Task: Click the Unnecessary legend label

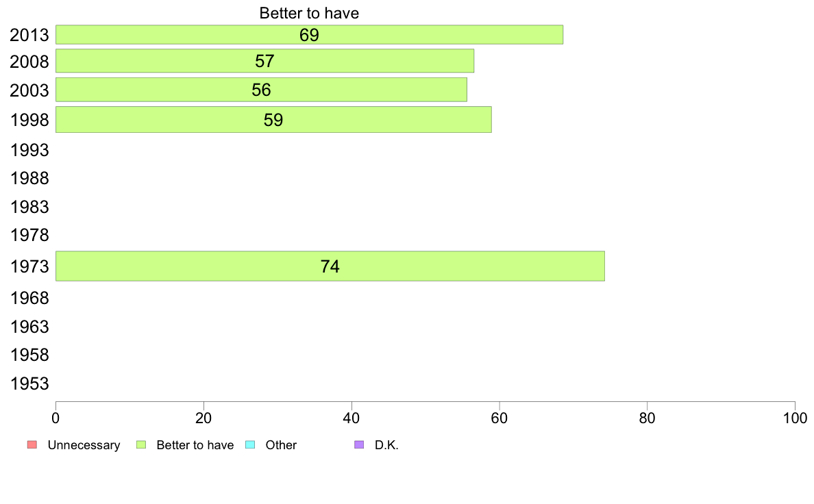Action: coord(84,445)
